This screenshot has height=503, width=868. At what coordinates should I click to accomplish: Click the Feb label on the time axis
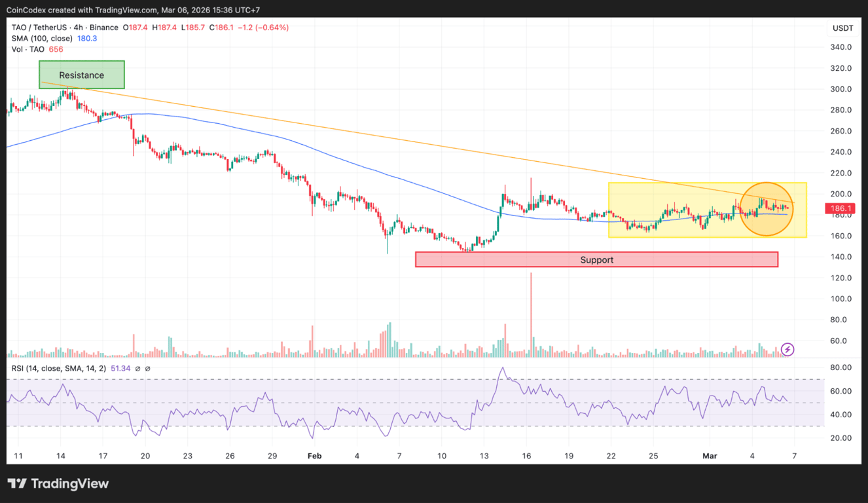314,455
